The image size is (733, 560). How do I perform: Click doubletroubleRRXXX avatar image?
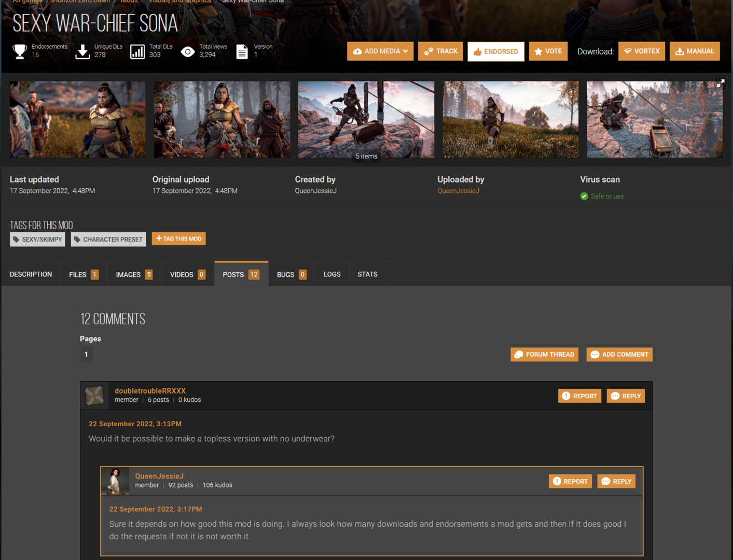click(x=94, y=396)
